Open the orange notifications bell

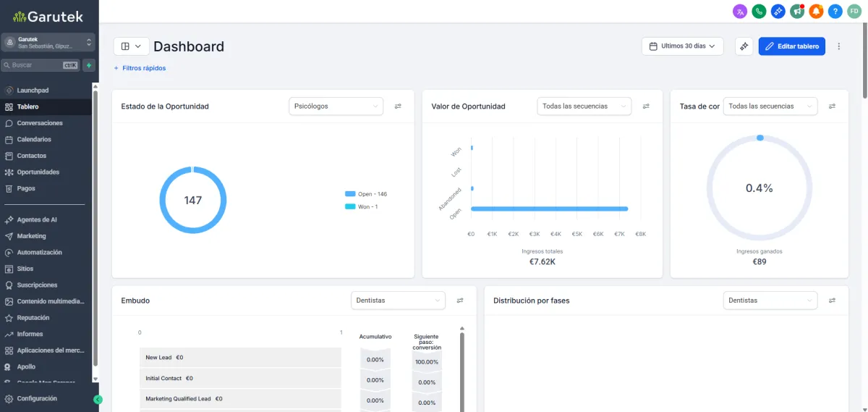(x=816, y=11)
